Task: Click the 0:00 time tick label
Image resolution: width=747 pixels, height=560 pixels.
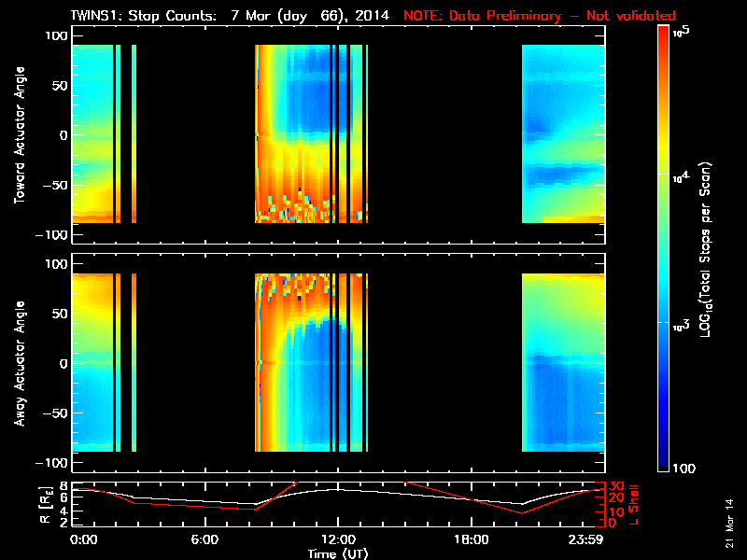Action: click(83, 539)
